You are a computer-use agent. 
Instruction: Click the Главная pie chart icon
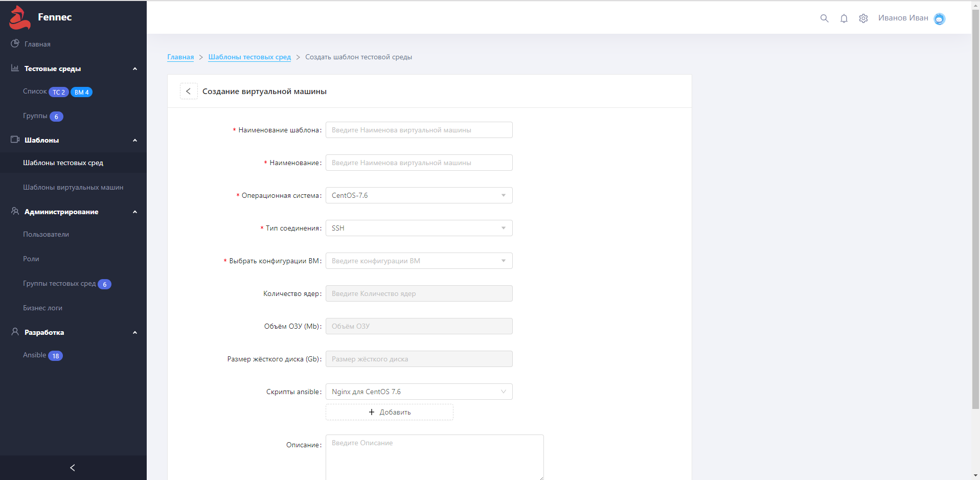click(x=15, y=43)
